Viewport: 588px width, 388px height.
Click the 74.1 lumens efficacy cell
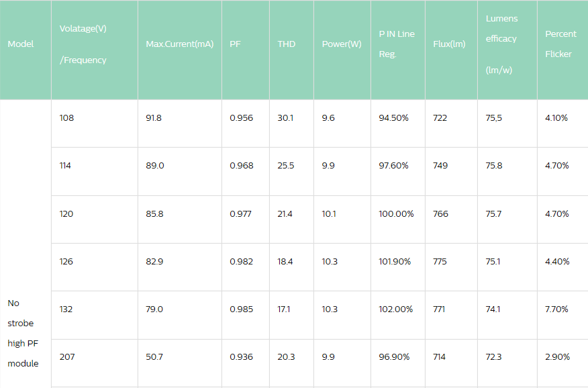(x=493, y=309)
